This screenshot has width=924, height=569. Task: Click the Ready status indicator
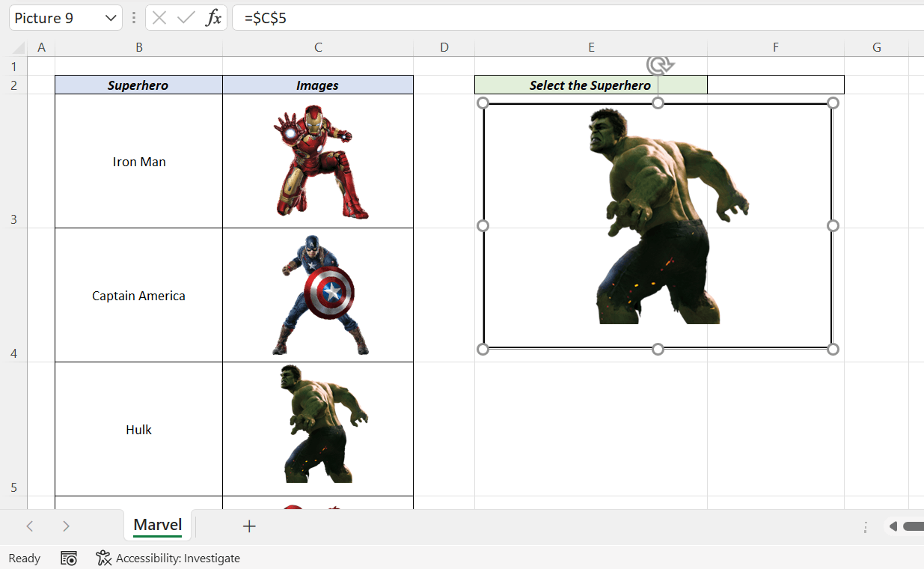point(25,558)
